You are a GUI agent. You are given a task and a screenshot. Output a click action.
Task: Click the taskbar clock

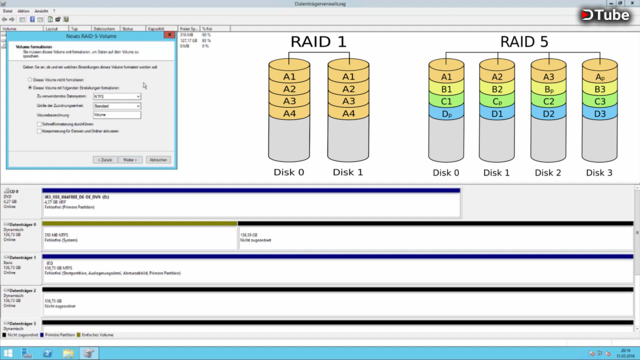[625, 353]
